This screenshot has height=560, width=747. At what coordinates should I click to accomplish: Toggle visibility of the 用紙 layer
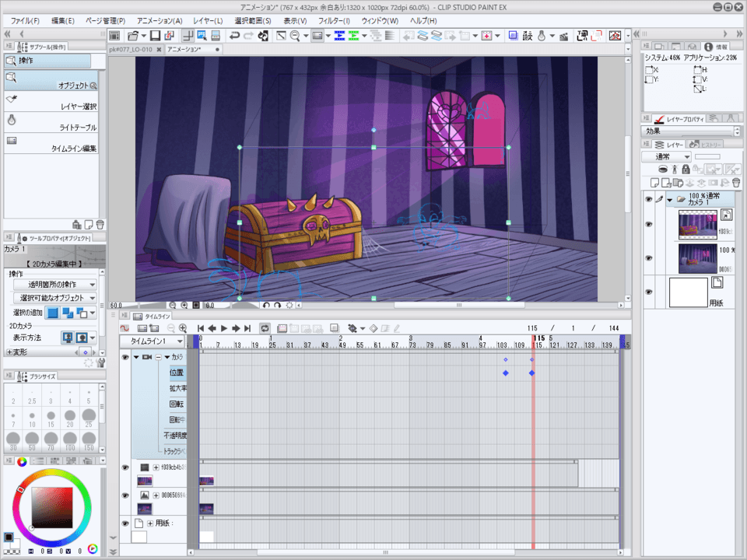(x=648, y=291)
